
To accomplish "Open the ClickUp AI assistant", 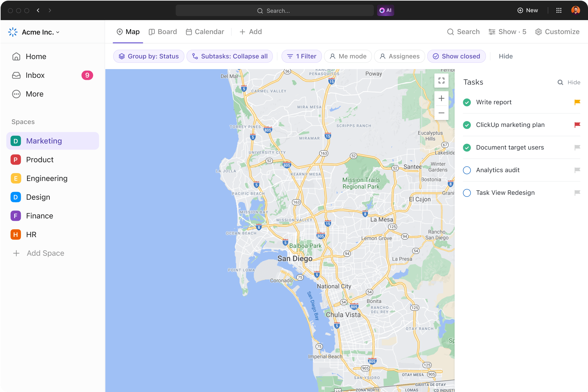I will tap(385, 10).
